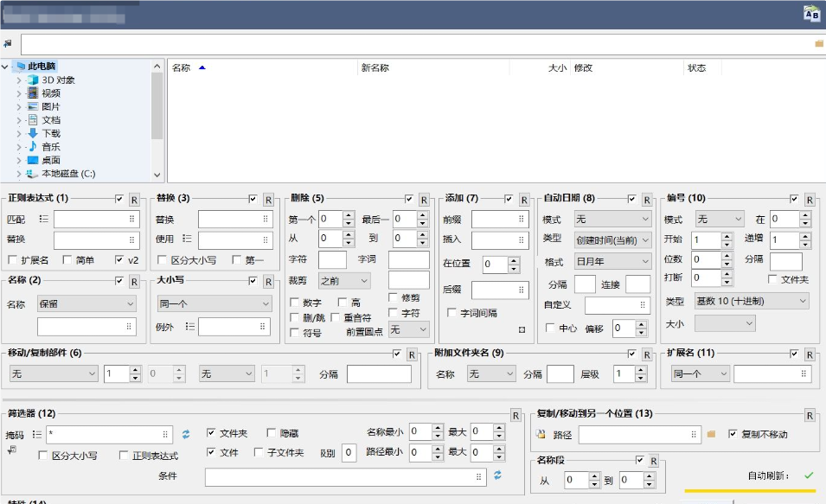
Task: Increase the 编号 开始 spinner value
Action: pos(727,237)
